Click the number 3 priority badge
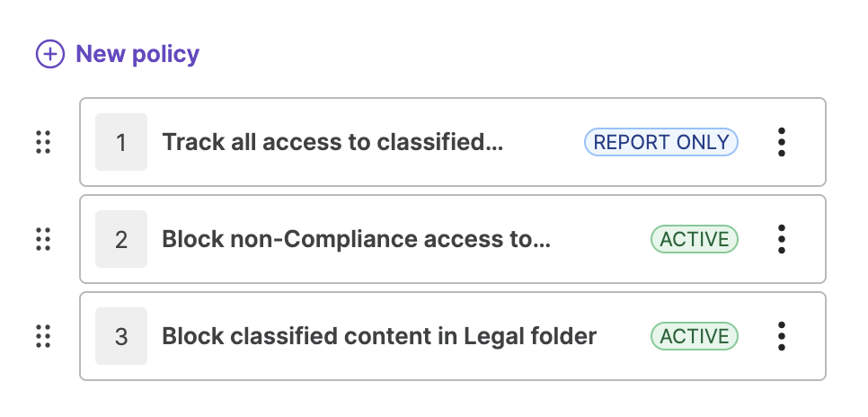This screenshot has width=868, height=417. (121, 336)
